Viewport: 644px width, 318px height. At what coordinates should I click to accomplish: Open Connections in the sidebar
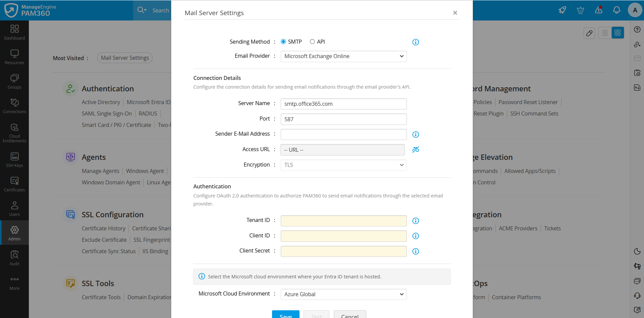(x=14, y=106)
